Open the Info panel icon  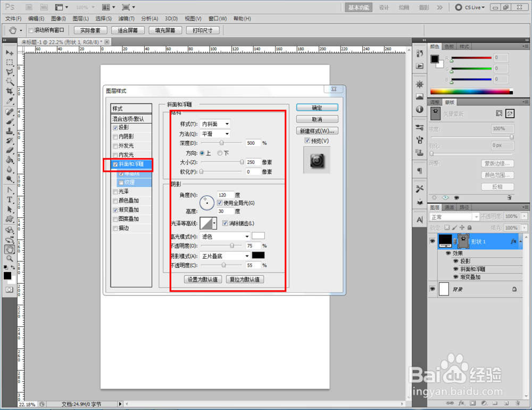[x=420, y=109]
